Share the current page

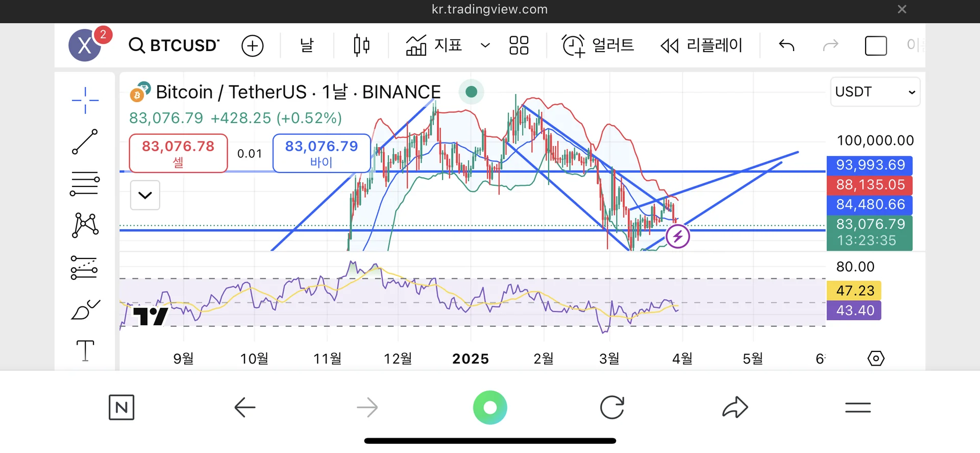pyautogui.click(x=735, y=407)
